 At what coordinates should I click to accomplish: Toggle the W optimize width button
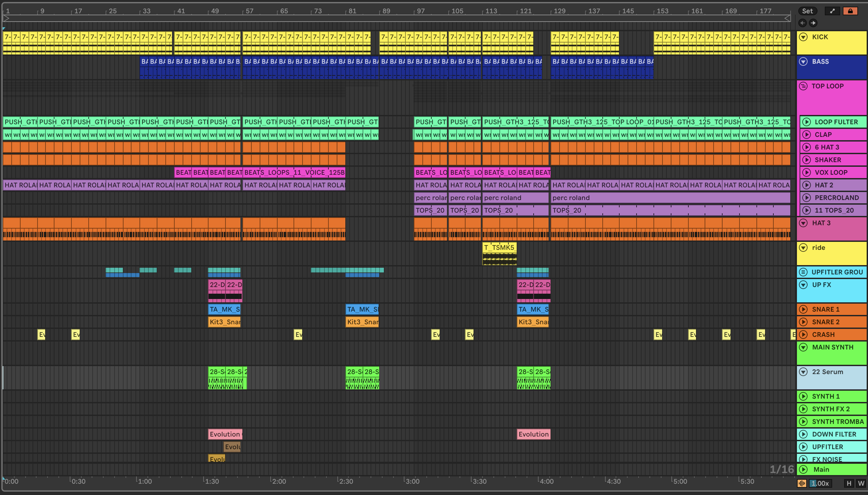coord(861,483)
